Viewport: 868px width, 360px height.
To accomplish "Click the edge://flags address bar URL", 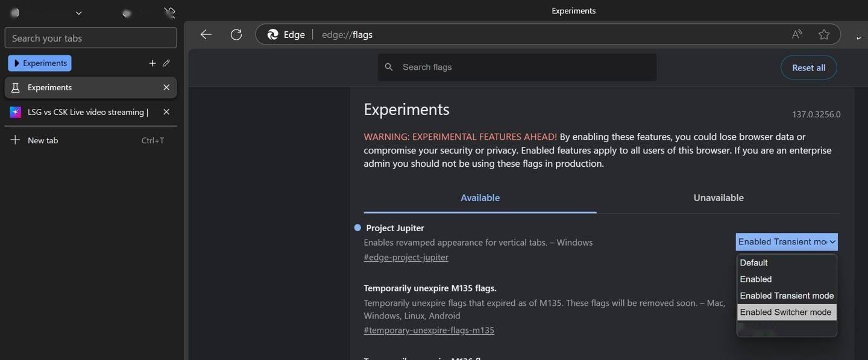I will [347, 35].
